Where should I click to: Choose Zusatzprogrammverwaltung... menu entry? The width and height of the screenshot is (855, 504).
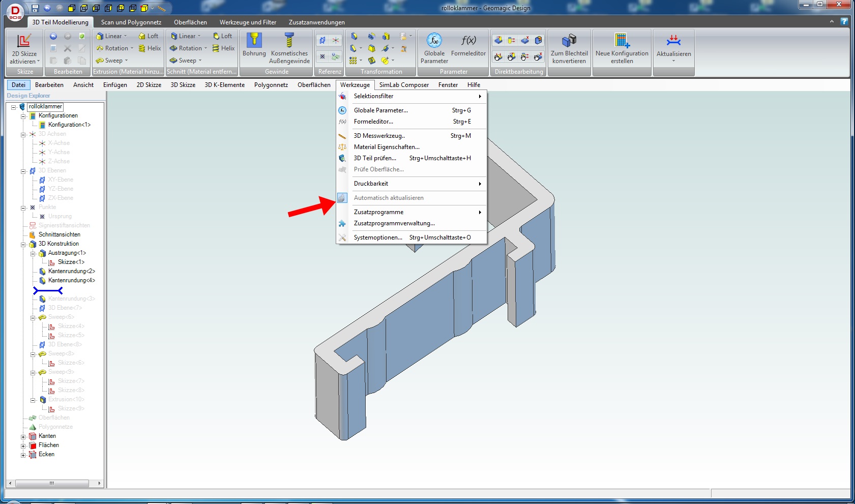point(411,223)
